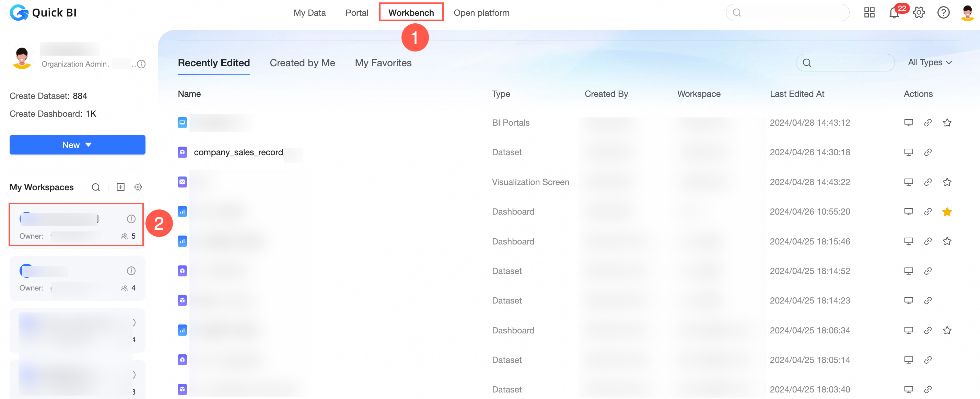Image resolution: width=980 pixels, height=399 pixels.
Task: Open the My Data menu item
Action: (309, 13)
